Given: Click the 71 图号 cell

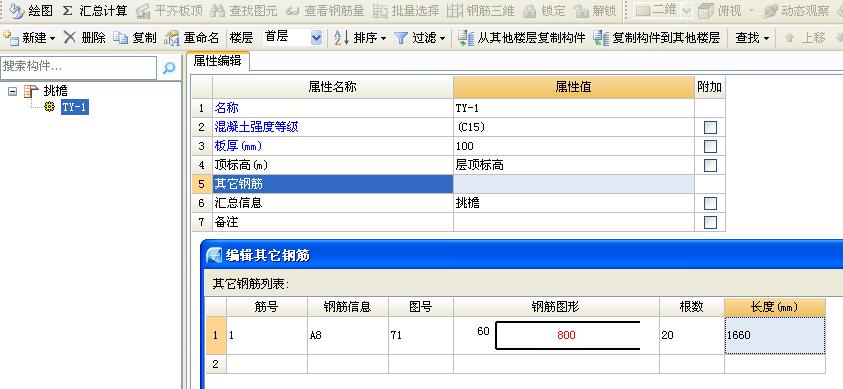Looking at the screenshot, I should [x=421, y=335].
